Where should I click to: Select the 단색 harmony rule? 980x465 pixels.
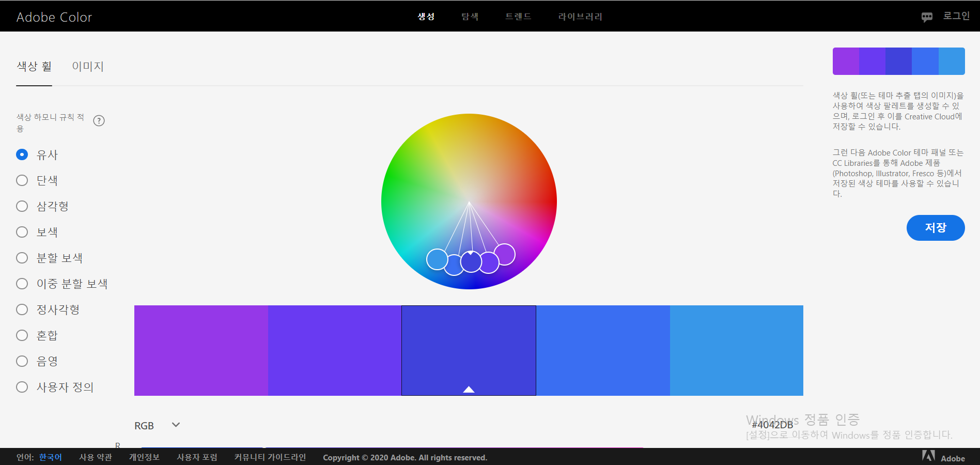[x=37, y=180]
